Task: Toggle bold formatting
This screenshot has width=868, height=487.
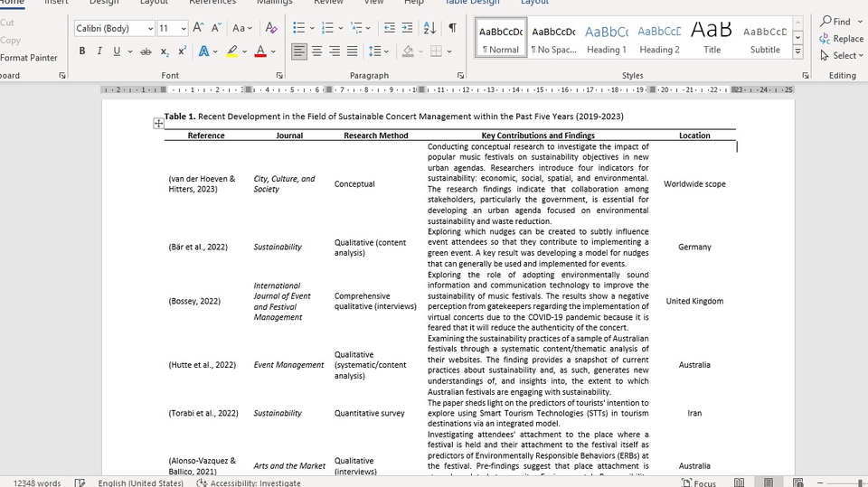Action: [x=82, y=52]
